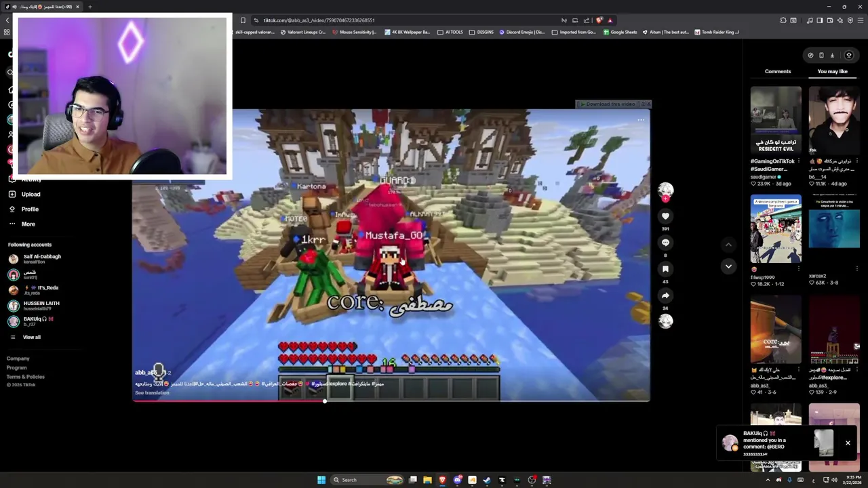This screenshot has height=488, width=868.
Task: Dismiss the BAKUiq mention notification
Action: tap(848, 443)
